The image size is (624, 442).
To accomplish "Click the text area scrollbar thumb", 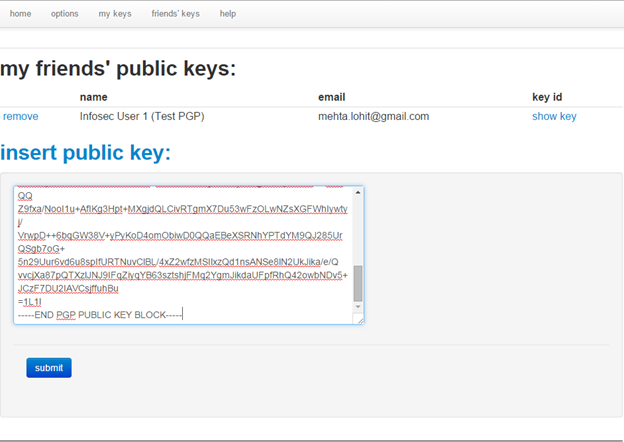I will [x=358, y=282].
